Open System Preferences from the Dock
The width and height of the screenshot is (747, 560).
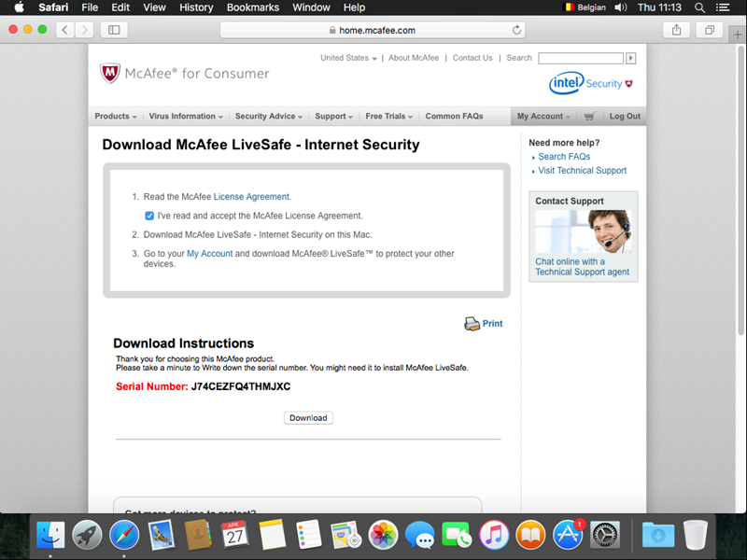[x=604, y=535]
